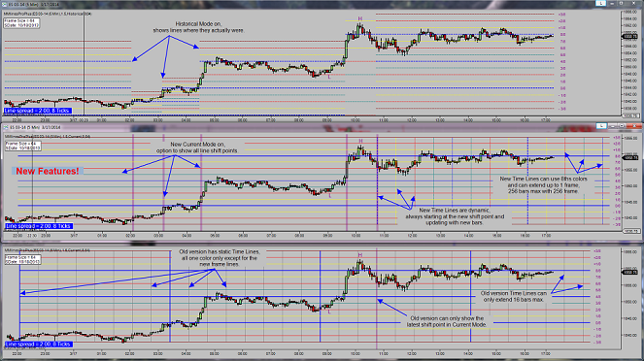Maximize the middle chart window

[622, 126]
